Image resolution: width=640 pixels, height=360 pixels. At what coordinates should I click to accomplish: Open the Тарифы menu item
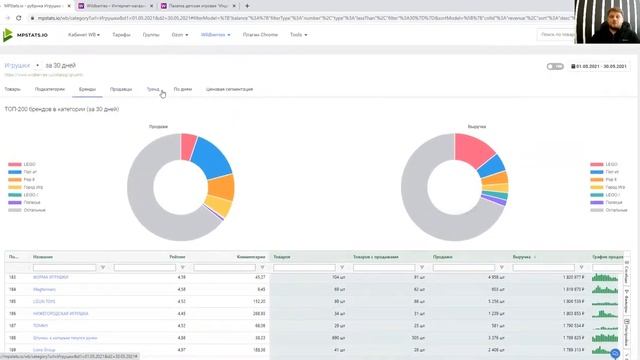coord(121,35)
